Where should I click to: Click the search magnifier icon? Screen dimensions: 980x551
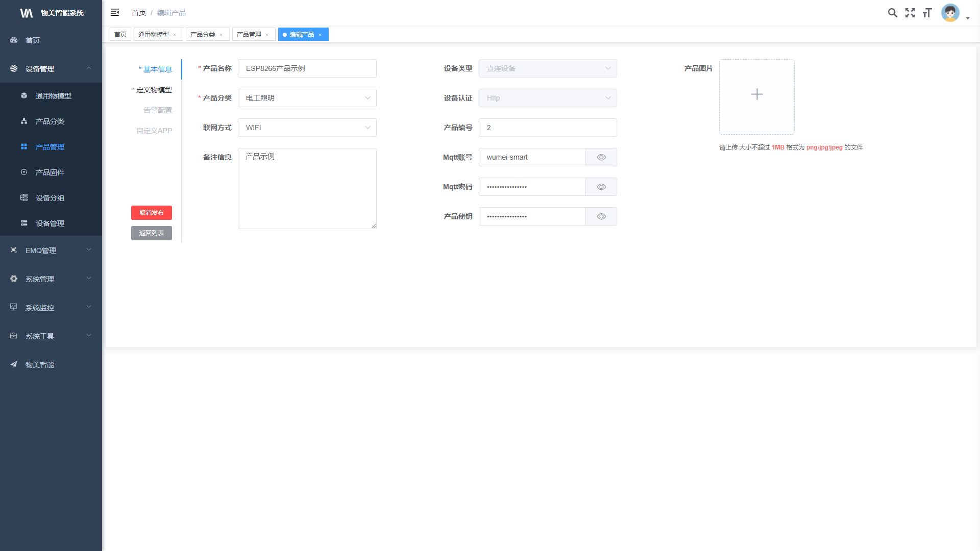[x=892, y=13]
